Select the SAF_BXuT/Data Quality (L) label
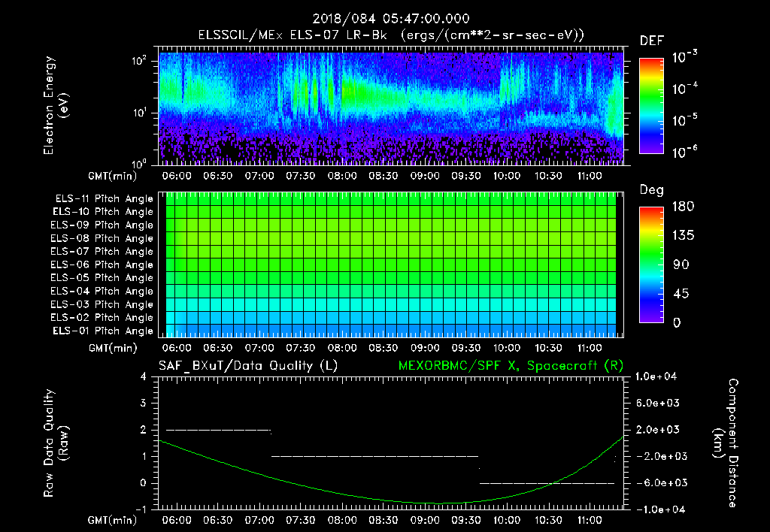Screen dimensions: 770x532 (x=247, y=365)
